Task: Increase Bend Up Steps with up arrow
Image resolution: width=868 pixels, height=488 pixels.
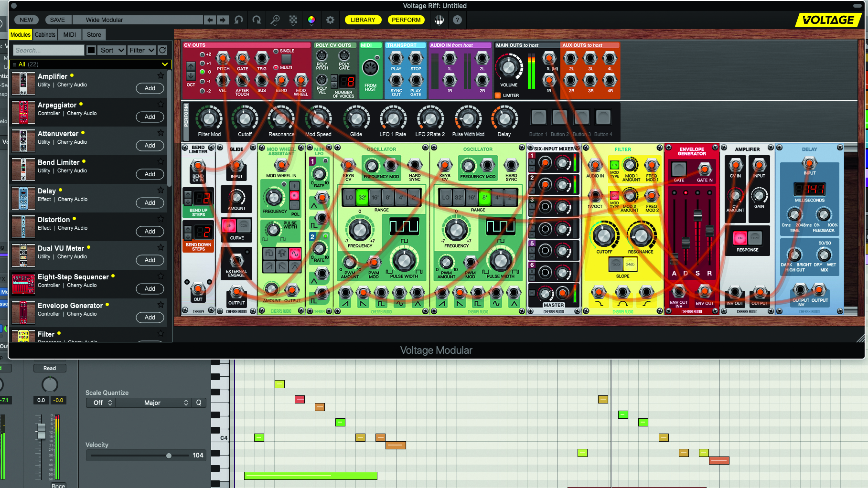Action: (188, 194)
